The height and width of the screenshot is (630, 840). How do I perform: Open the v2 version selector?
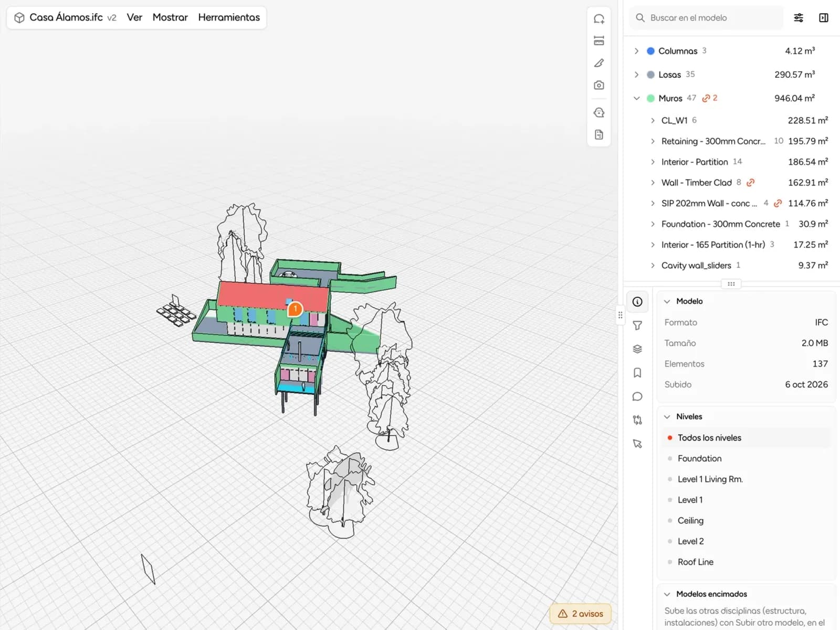pos(112,18)
